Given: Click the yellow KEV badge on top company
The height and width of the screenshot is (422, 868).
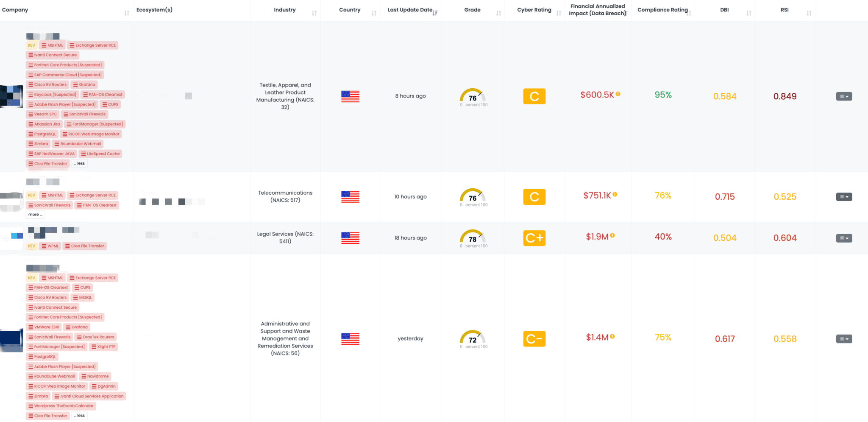Looking at the screenshot, I should click(31, 45).
